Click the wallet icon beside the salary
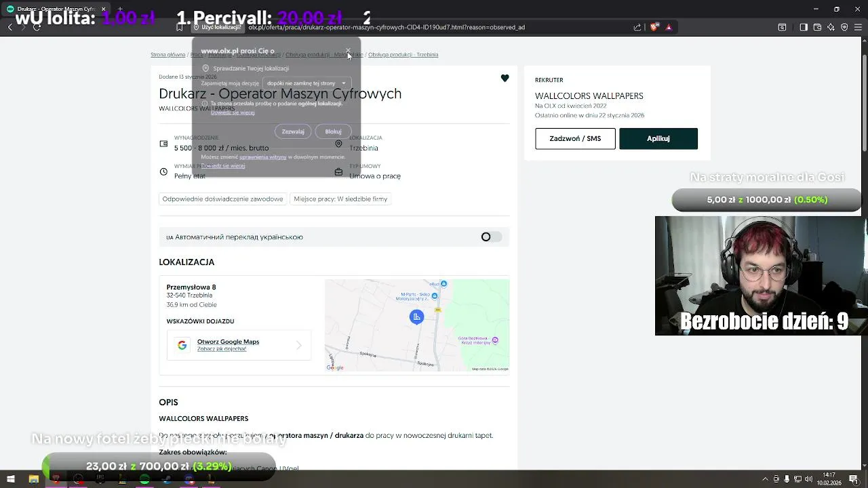This screenshot has height=488, width=868. 163,144
